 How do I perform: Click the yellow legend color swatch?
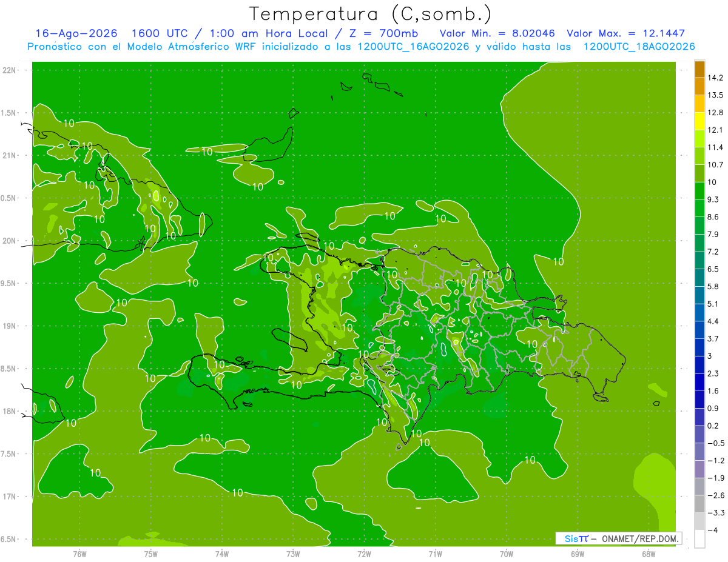coord(699,121)
